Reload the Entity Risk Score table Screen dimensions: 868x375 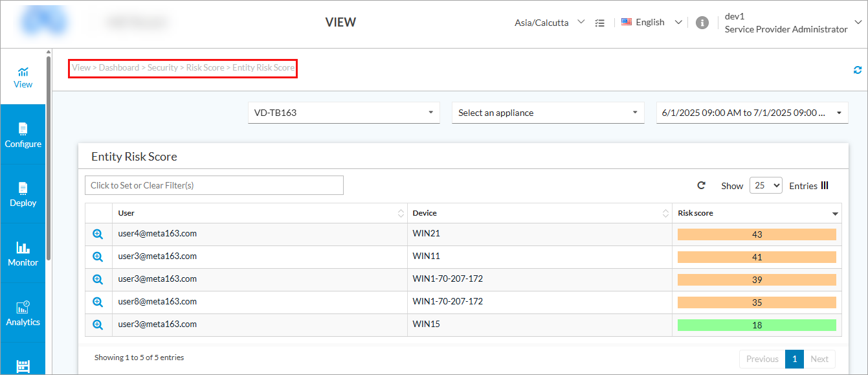pyautogui.click(x=701, y=185)
